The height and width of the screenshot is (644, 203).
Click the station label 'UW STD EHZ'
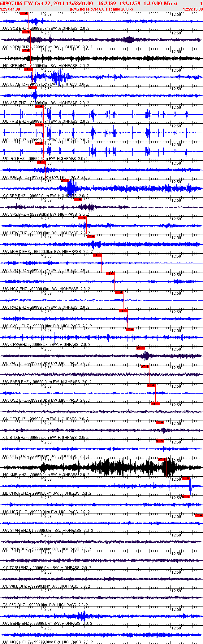(x=15, y=456)
